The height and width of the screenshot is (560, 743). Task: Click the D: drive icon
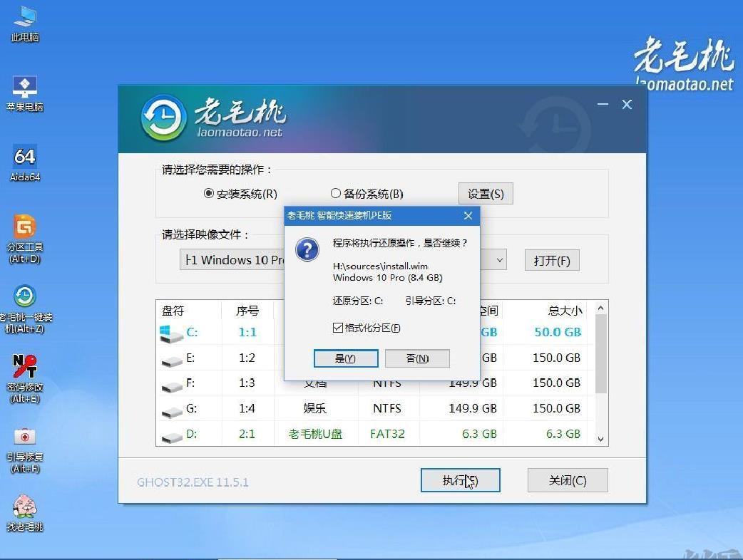(172, 437)
